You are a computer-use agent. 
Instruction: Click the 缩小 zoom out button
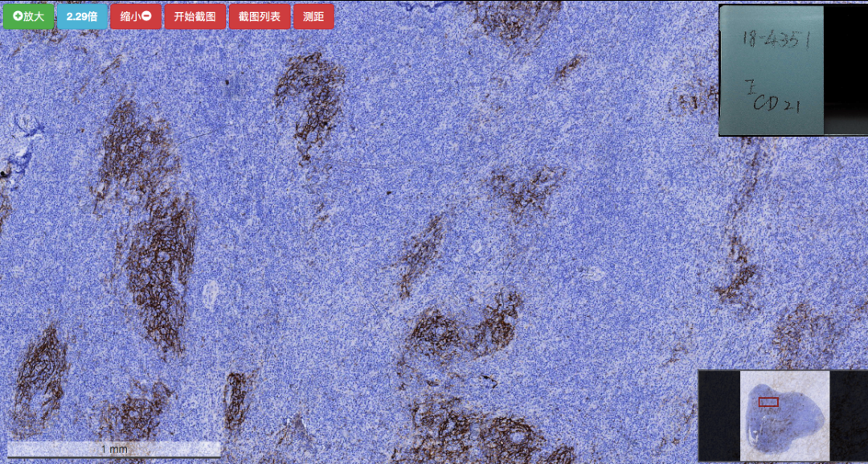pyautogui.click(x=136, y=17)
